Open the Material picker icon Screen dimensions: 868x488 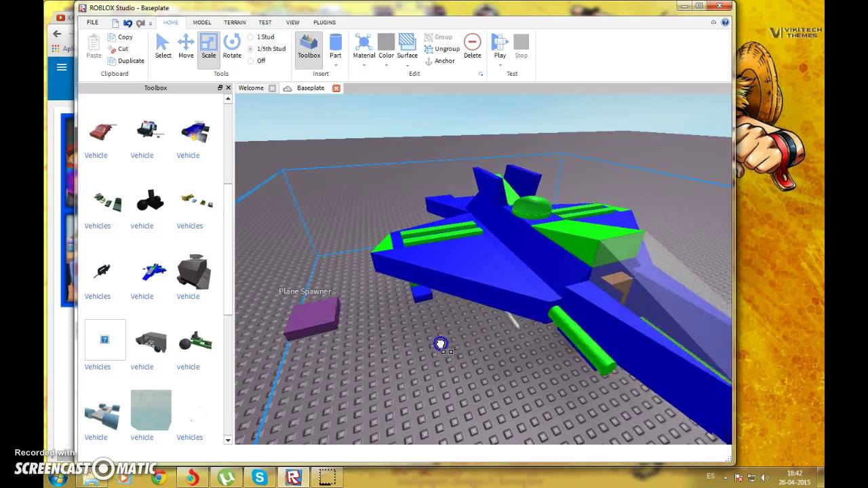coord(364,42)
